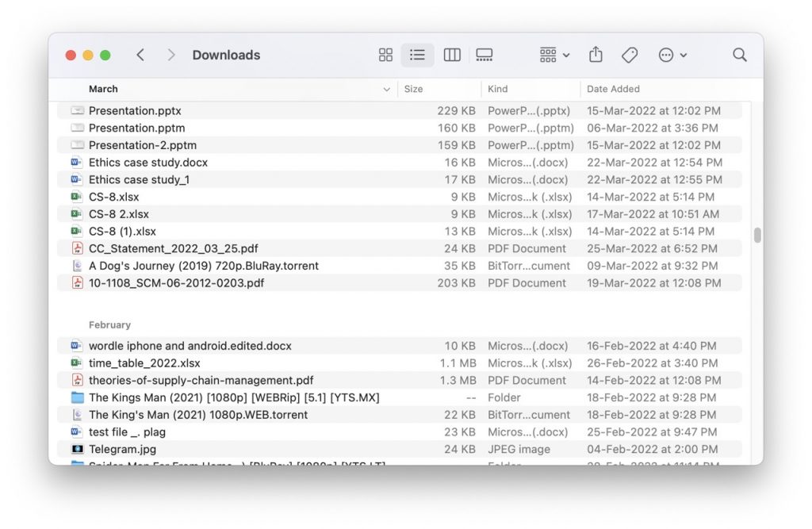Viewport: 812px width, 529px height.
Task: Select file name time_table_2022.xlsx
Action: point(144,363)
